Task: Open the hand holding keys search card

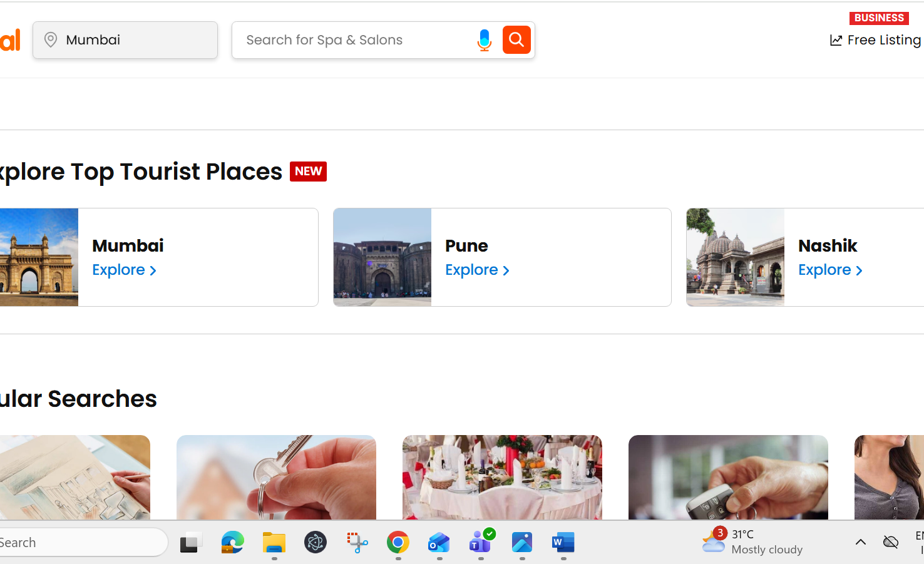Action: pyautogui.click(x=276, y=478)
